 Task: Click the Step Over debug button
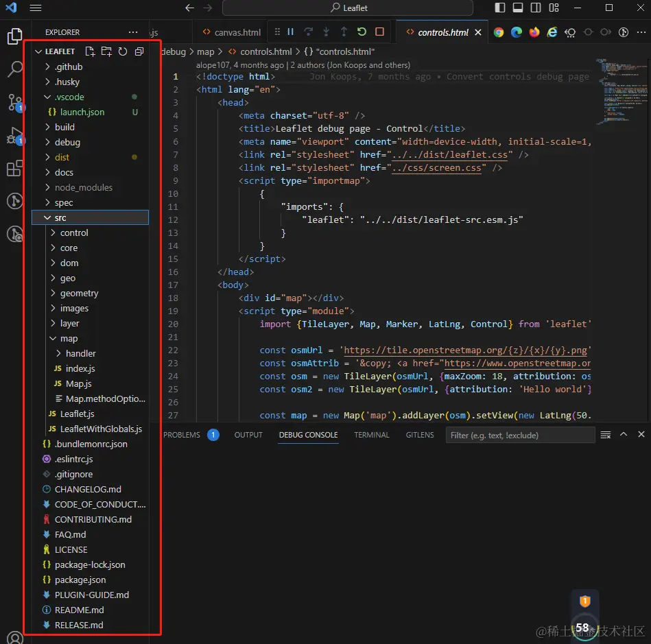click(x=308, y=32)
